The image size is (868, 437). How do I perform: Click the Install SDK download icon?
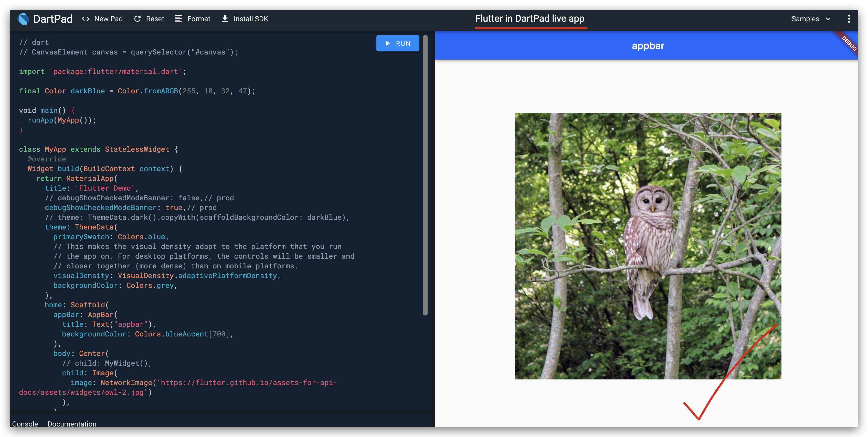tap(225, 19)
